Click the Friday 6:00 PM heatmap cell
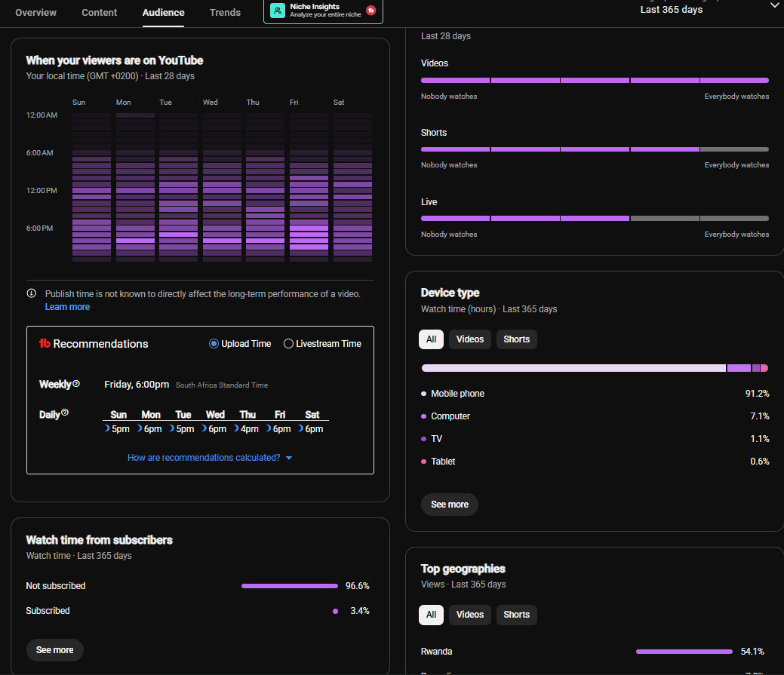Image resolution: width=784 pixels, height=675 pixels. pyautogui.click(x=309, y=228)
